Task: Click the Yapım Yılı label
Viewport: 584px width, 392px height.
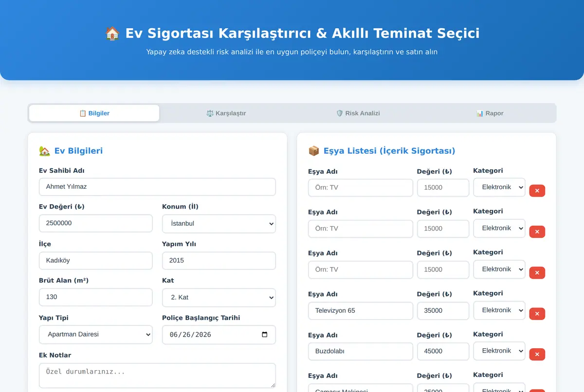Action: (x=179, y=244)
